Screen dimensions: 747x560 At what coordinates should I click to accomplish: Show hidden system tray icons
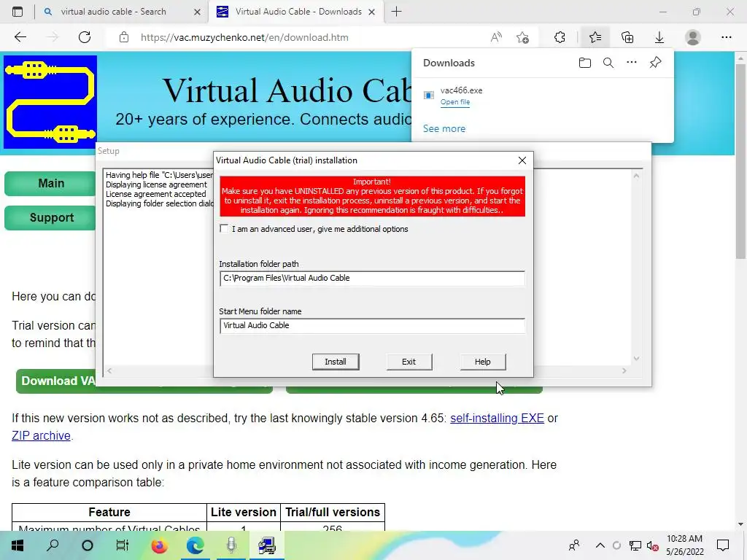point(600,545)
